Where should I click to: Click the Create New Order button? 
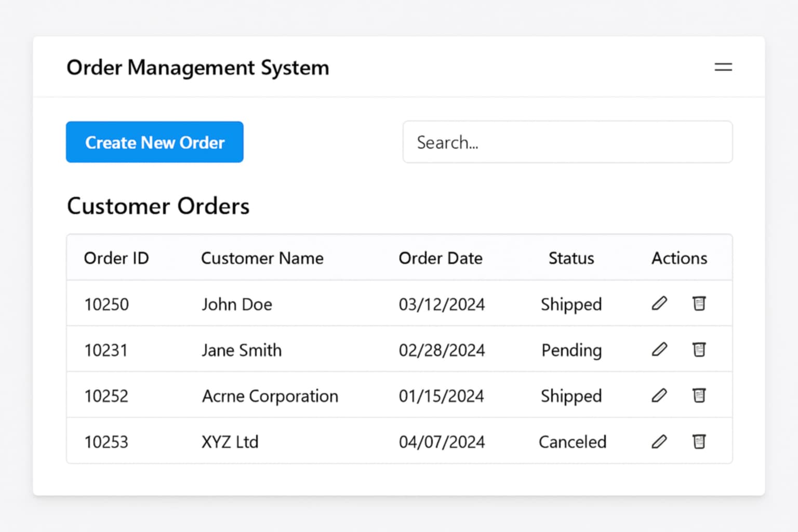pos(154,142)
